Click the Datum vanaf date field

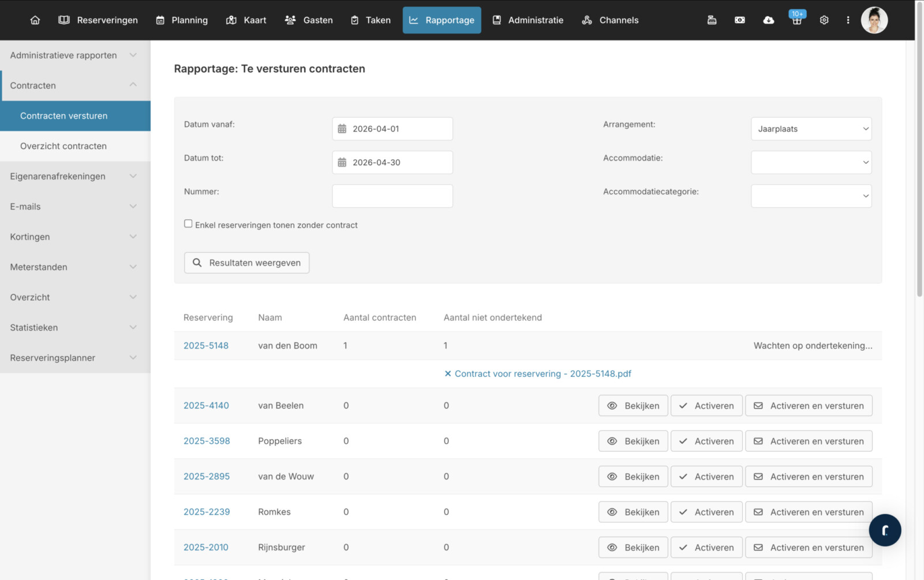pos(392,129)
